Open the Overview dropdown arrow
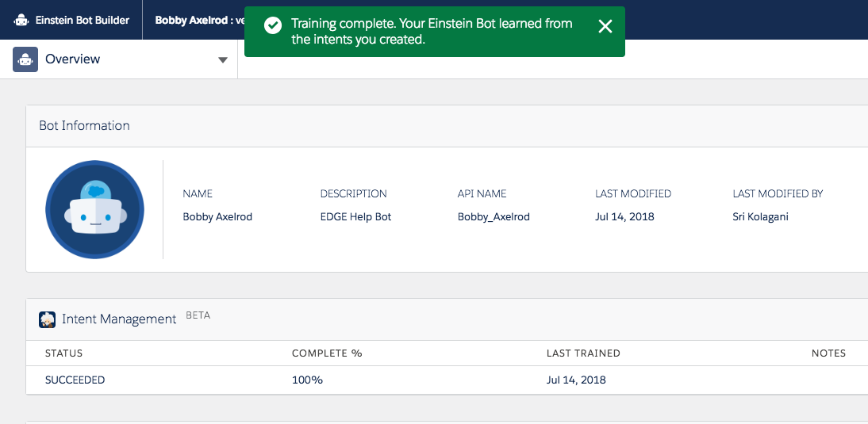Screen dimensions: 868x424 tap(222, 59)
